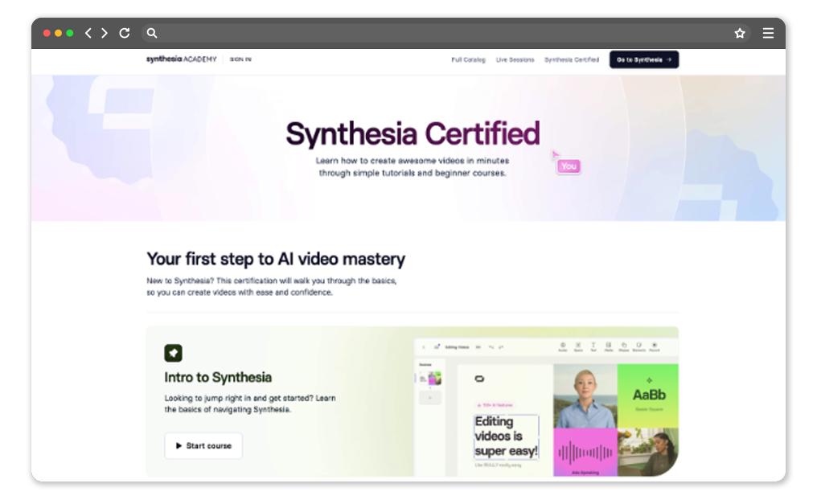Click the blonde avatar image in preview
This screenshot has height=504, width=817.
click(585, 396)
